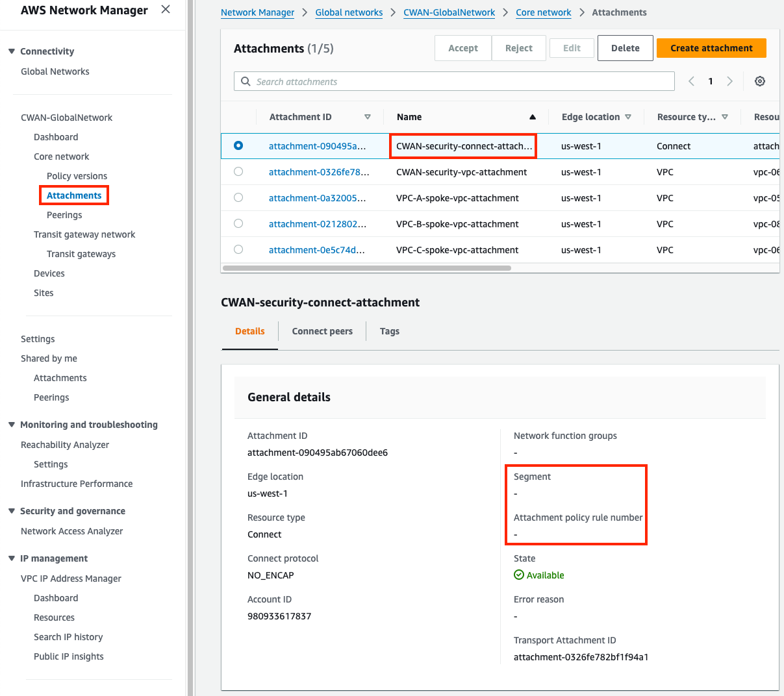Switch to the Tags tab

[390, 331]
